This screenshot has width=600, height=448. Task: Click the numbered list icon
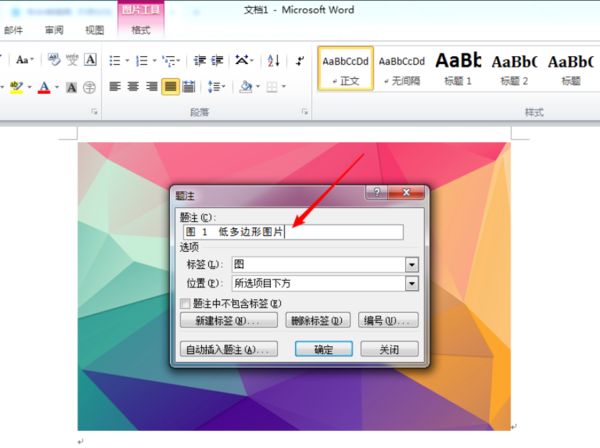tap(142, 60)
